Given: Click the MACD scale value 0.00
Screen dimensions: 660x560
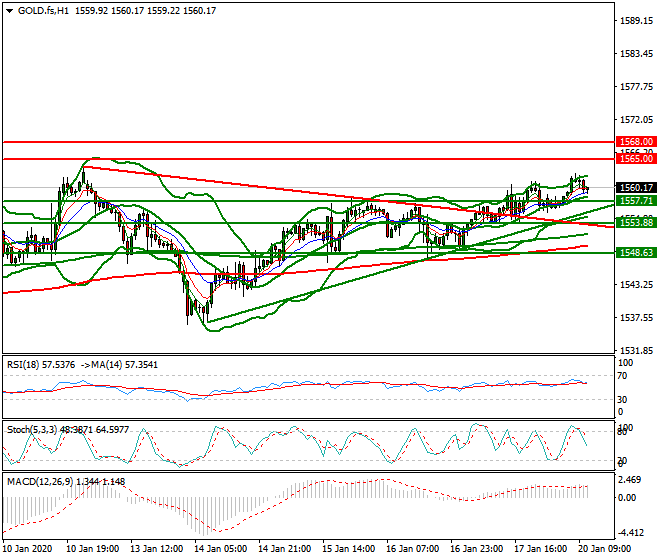Looking at the screenshot, I should 627,498.
